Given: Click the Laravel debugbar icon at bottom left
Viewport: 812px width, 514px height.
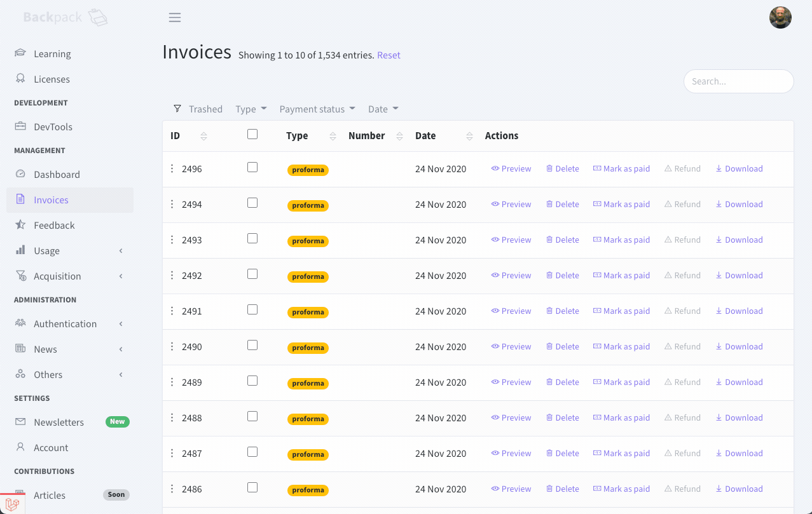Looking at the screenshot, I should pos(12,504).
